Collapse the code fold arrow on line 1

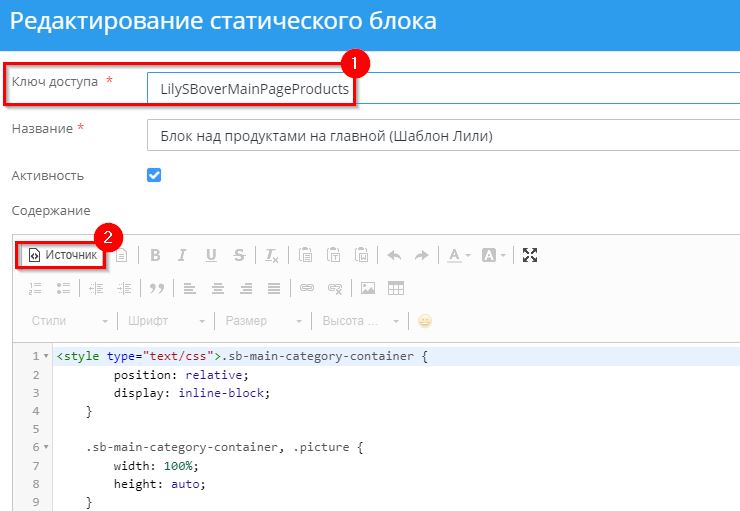[47, 356]
